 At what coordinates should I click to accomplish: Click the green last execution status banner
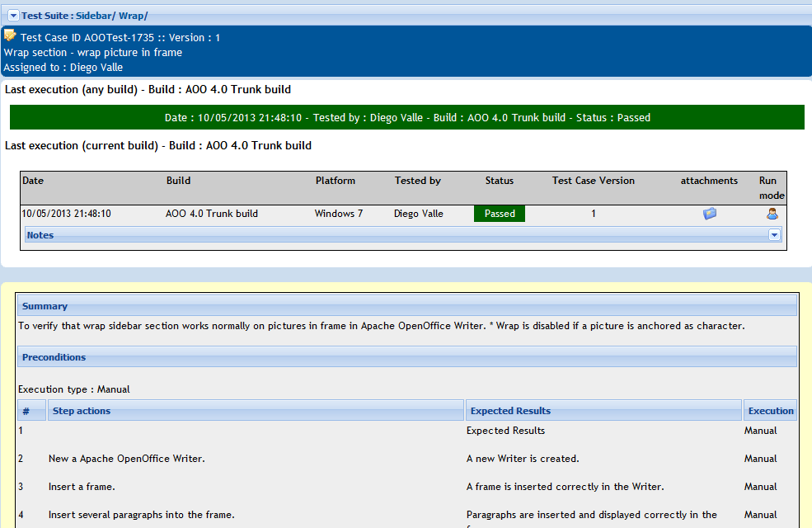click(407, 118)
